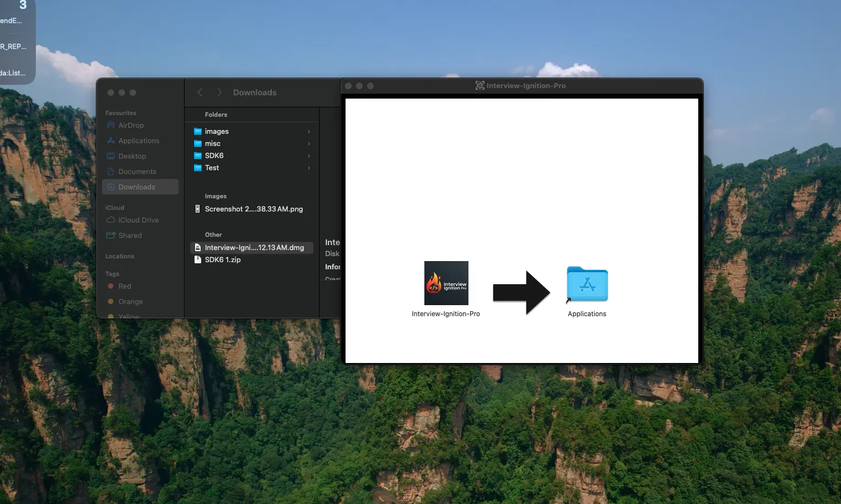Open the Shared location link
The image size is (841, 504).
point(129,235)
